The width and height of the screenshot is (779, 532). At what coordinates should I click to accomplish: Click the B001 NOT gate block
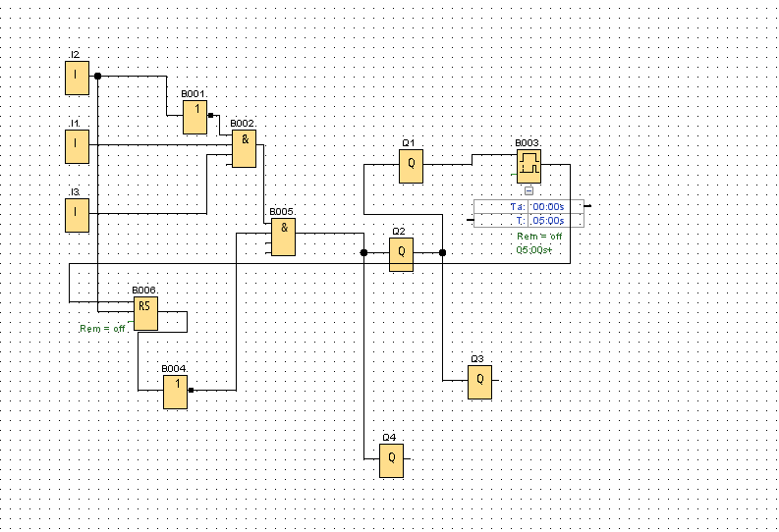[195, 117]
